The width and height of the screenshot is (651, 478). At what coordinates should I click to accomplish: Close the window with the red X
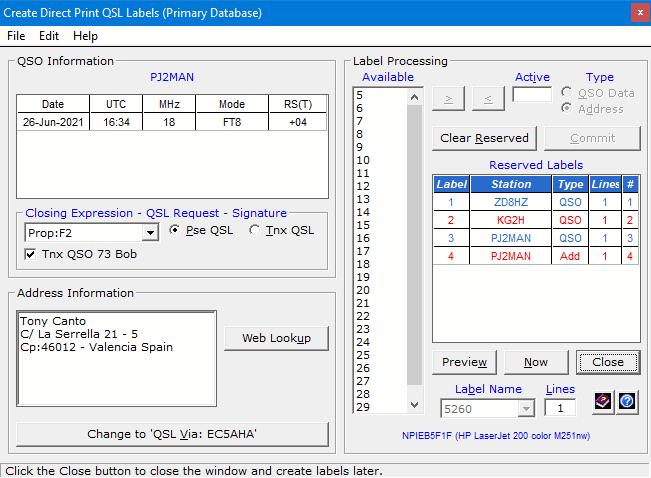640,13
